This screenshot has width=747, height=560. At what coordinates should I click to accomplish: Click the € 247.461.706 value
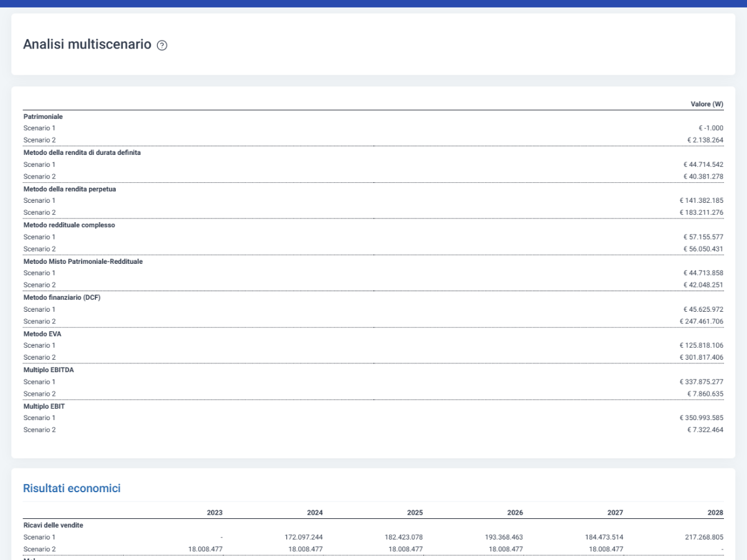click(x=702, y=321)
